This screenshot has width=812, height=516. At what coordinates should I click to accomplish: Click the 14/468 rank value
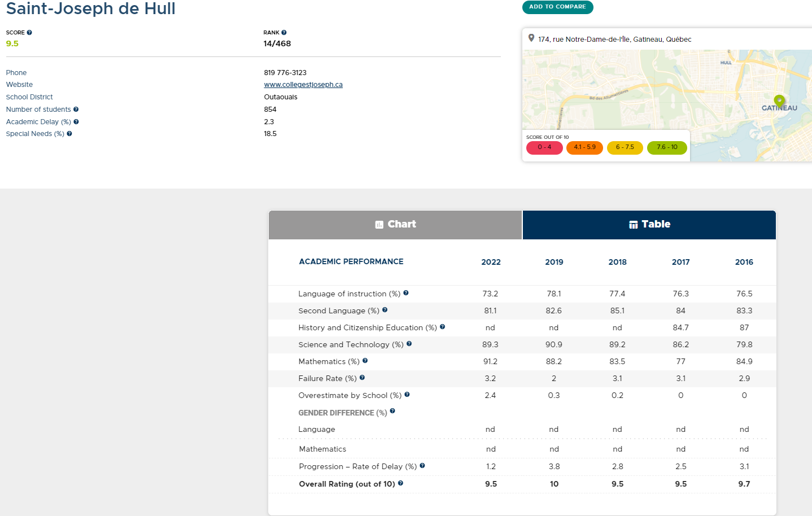(x=277, y=43)
